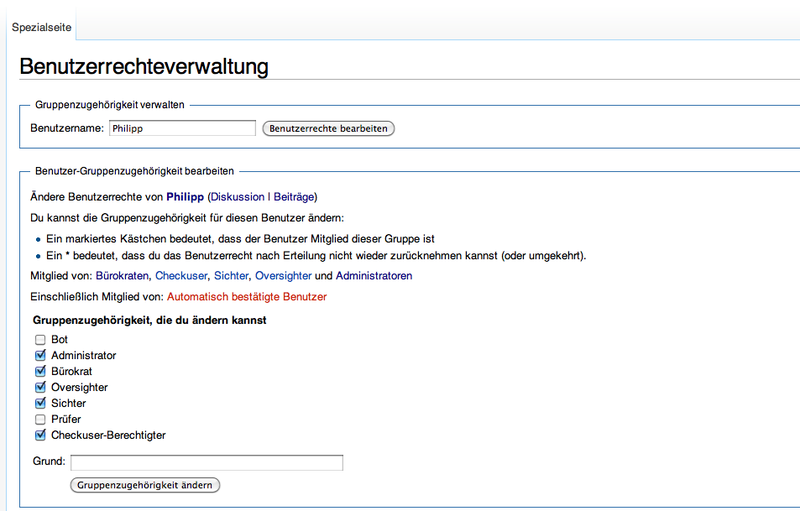The height and width of the screenshot is (511, 800).
Task: Enable the Prüfer checkbox
Action: (41, 419)
